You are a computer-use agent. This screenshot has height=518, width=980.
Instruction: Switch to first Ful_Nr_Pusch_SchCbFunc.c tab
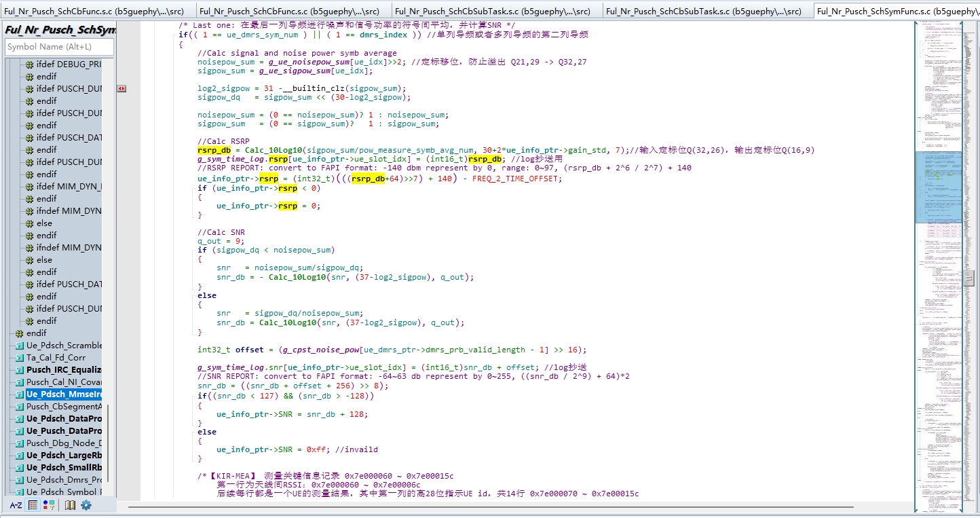tap(98, 11)
